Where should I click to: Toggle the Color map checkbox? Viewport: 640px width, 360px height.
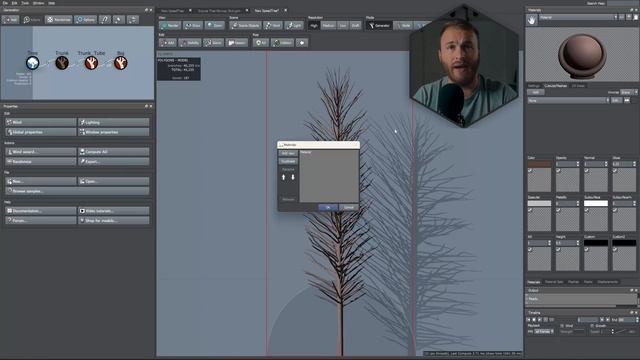(530, 171)
